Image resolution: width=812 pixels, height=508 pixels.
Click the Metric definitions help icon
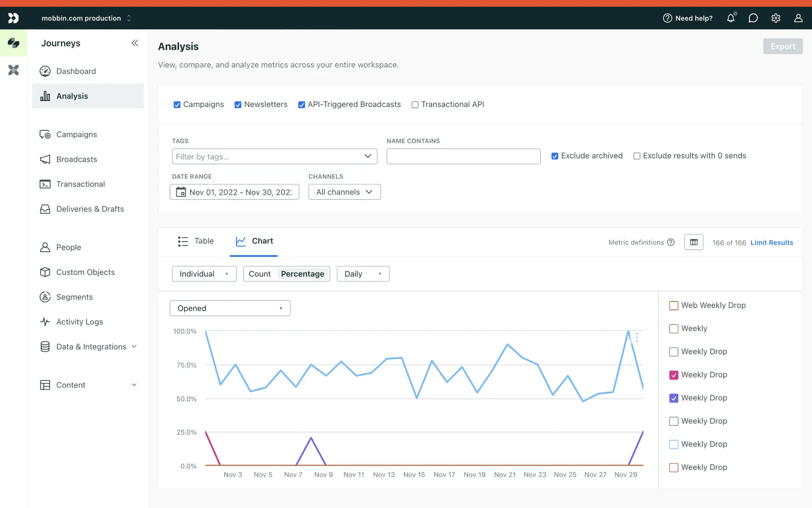pyautogui.click(x=671, y=242)
